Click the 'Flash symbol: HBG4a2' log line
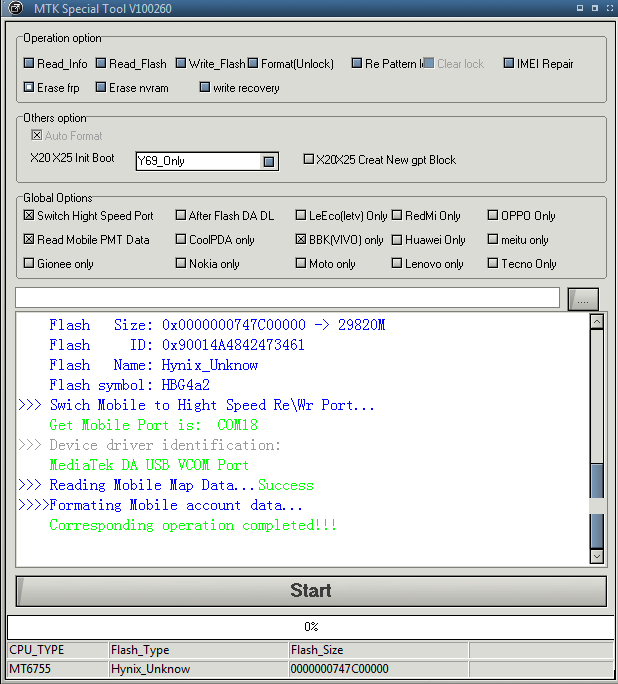618x684 pixels. click(x=129, y=385)
